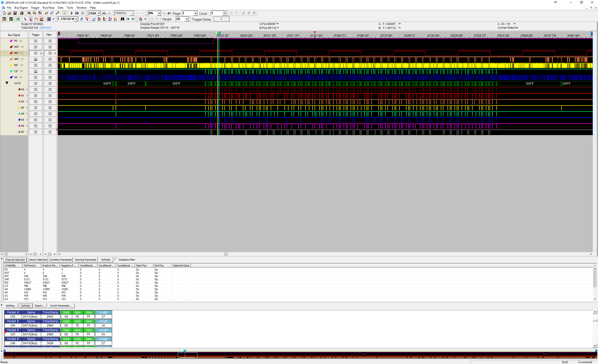Click the zoom out waveform icon
The width and height of the screenshot is (598, 364).
[87, 19]
